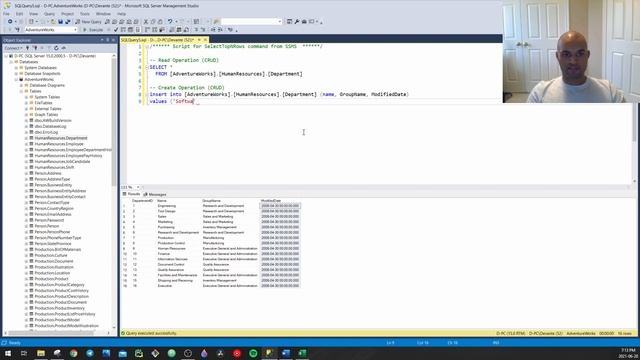The height and width of the screenshot is (360, 640).
Task: Click the ModifiedDate column header
Action: (x=271, y=201)
